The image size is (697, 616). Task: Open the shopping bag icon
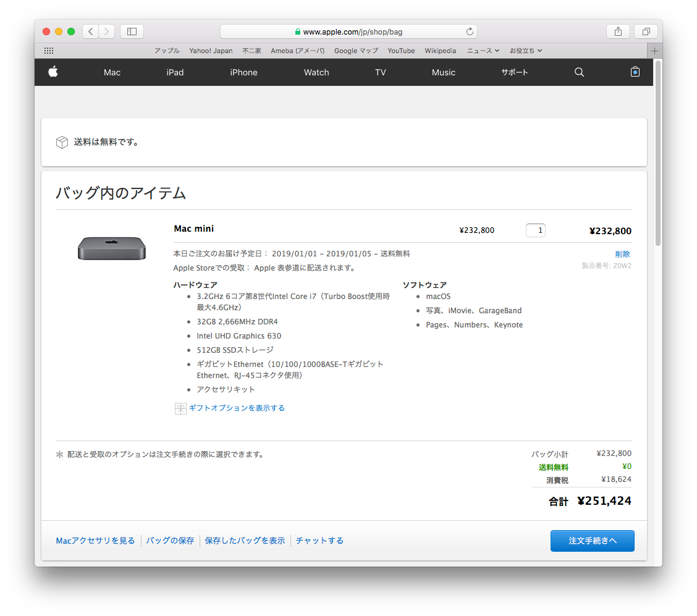[635, 72]
